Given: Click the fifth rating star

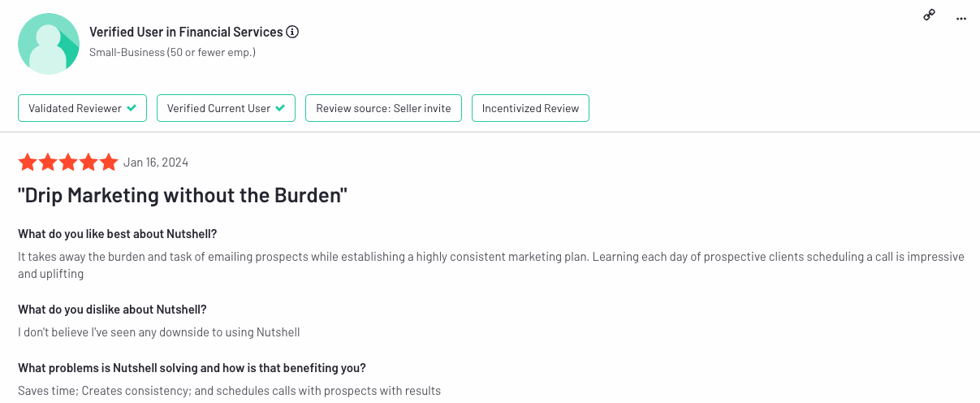Looking at the screenshot, I should click(x=109, y=162).
